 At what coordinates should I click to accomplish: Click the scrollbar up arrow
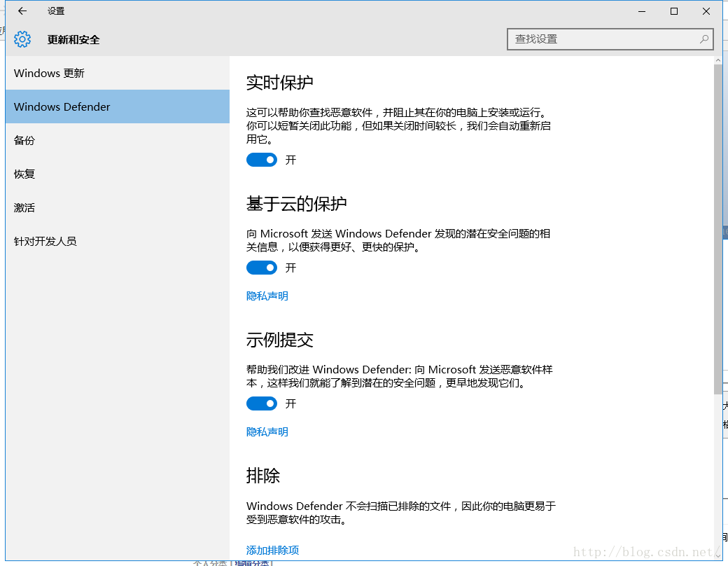click(718, 60)
